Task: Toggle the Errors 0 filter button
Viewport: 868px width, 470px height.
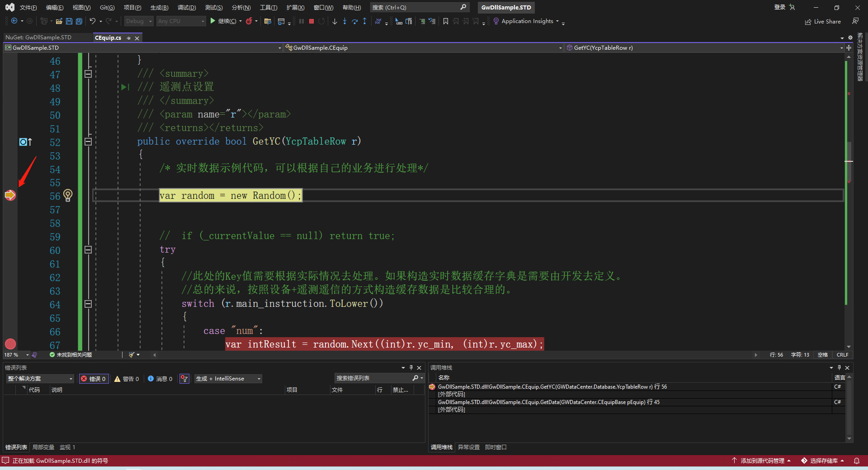Action: coord(94,379)
